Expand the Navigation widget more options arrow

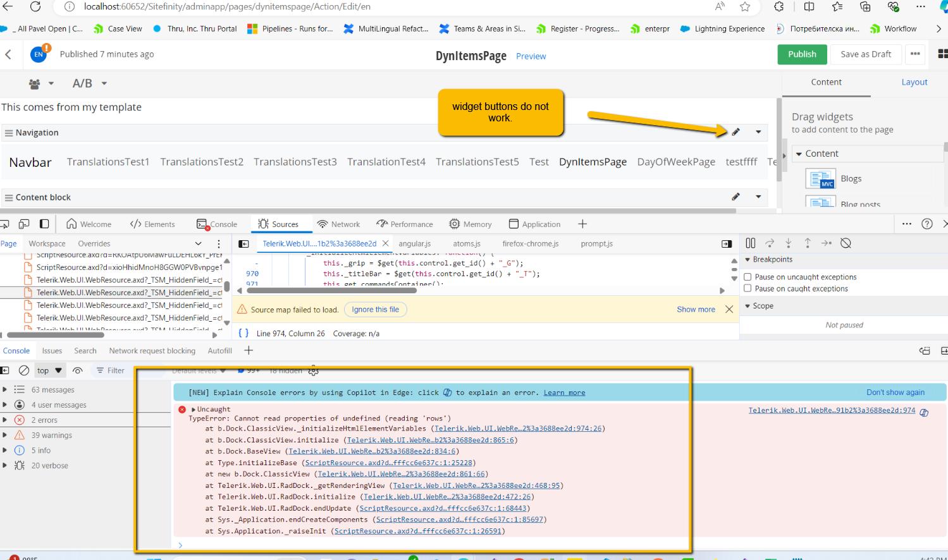pos(758,132)
